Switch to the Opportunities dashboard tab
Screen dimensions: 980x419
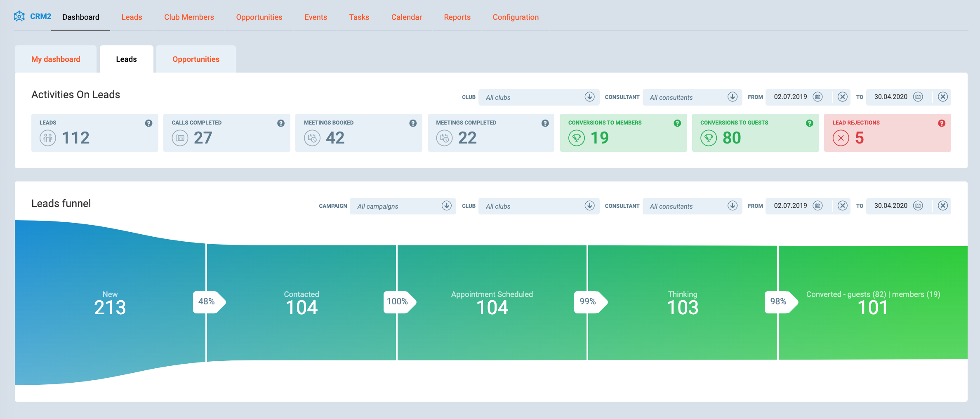196,59
